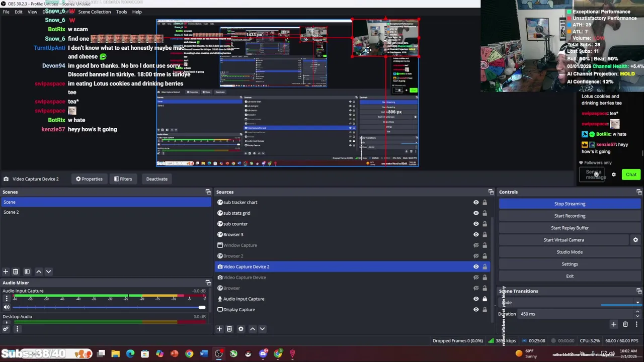Open Microsoft Edge from the taskbar

[x=130, y=354]
